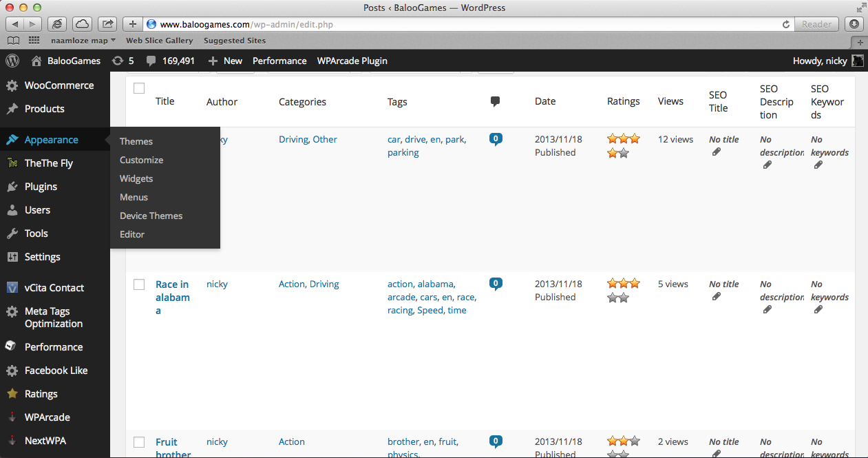Image resolution: width=868 pixels, height=458 pixels.
Task: Click nicky author in alabama row
Action: tap(217, 284)
